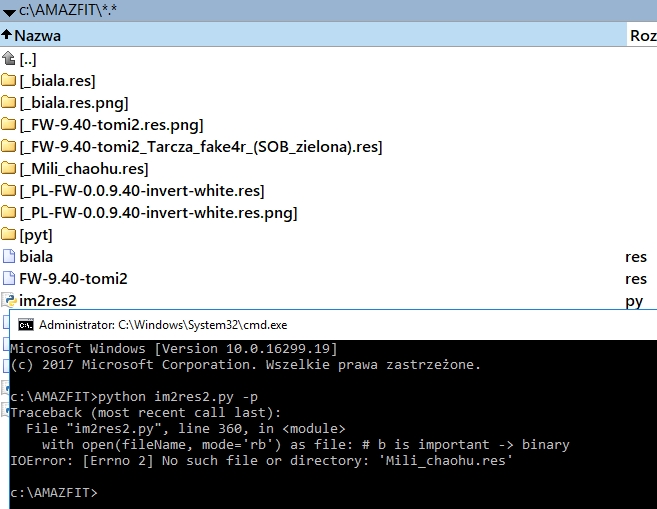Select the _biala.res folder icon
657x509 pixels.
pos(9,81)
